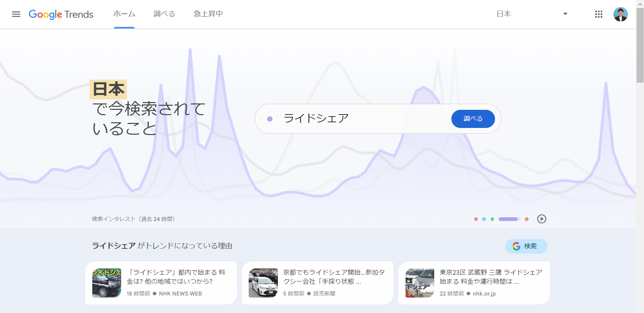Open the NHK NEWS WEB article thumbnail
644x313 pixels.
tap(107, 283)
